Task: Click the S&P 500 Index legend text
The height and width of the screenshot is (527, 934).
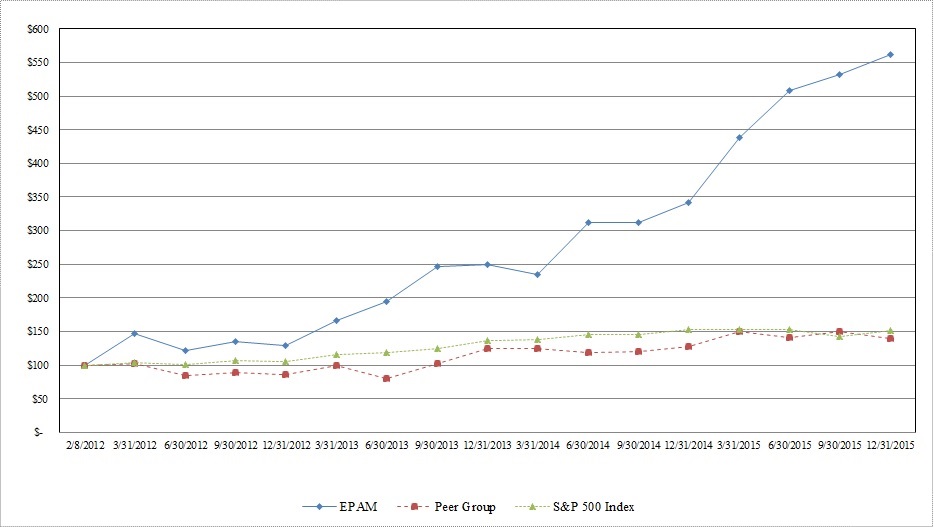Action: tap(594, 507)
